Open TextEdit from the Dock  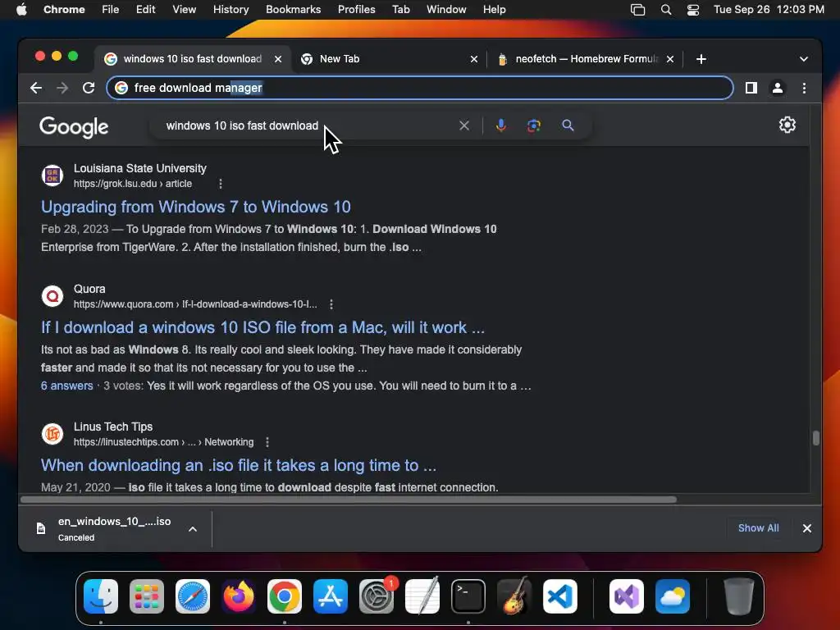[422, 596]
